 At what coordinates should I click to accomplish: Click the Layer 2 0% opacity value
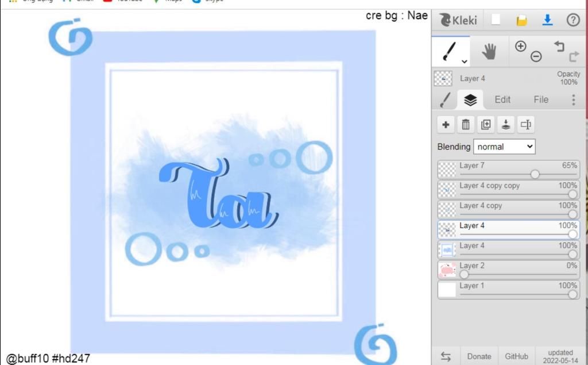572,266
